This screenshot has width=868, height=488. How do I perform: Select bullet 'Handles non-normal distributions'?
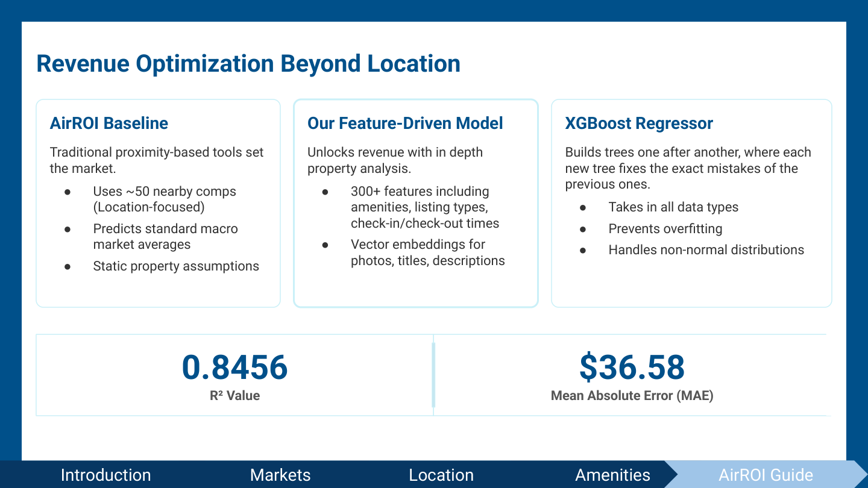706,250
